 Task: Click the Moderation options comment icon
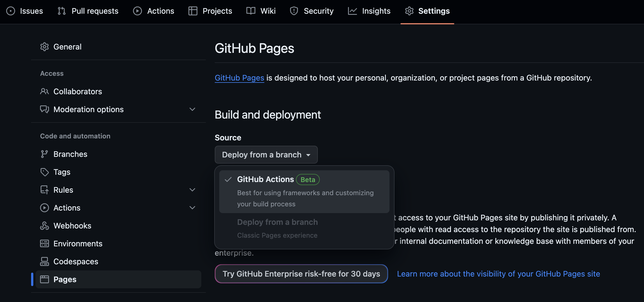click(45, 109)
